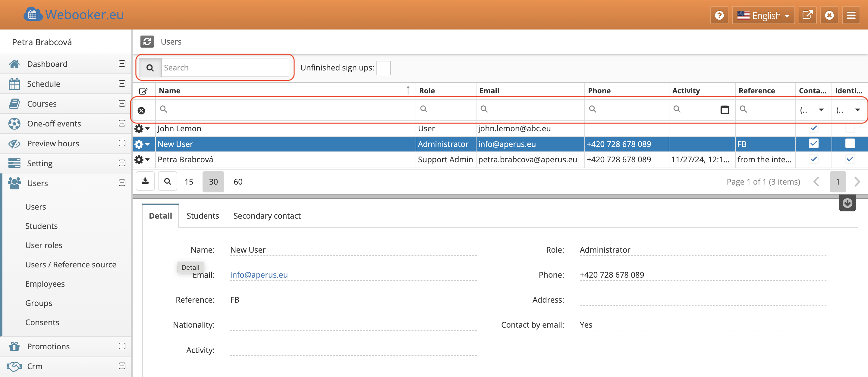Expand the Courses sidebar section

[x=122, y=103]
